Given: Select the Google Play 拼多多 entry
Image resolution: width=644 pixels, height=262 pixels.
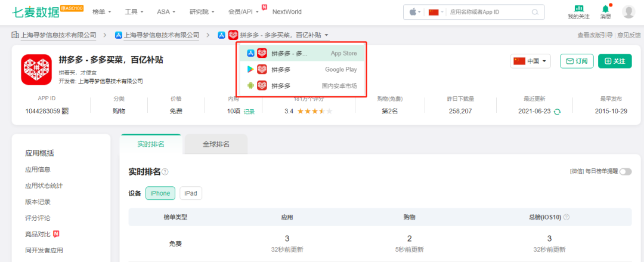Looking at the screenshot, I should [302, 69].
